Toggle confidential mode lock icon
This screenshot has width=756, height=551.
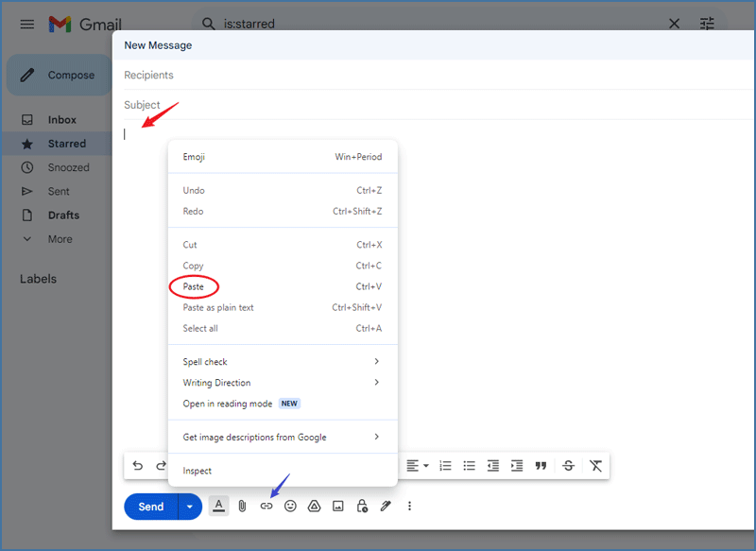pos(362,507)
